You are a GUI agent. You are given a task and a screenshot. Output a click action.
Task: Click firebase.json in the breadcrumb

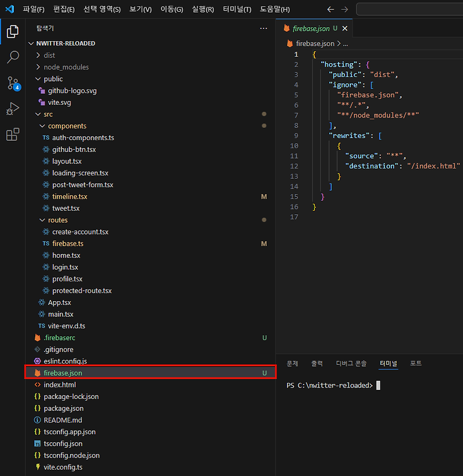(315, 43)
